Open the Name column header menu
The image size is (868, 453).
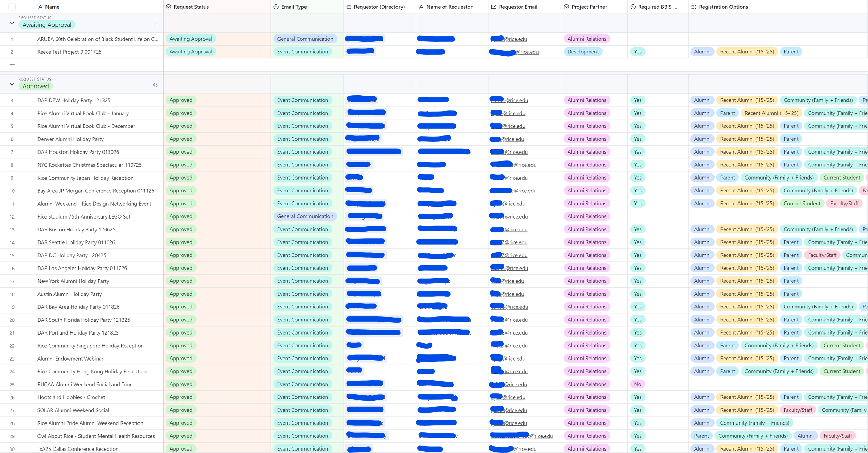click(x=52, y=7)
